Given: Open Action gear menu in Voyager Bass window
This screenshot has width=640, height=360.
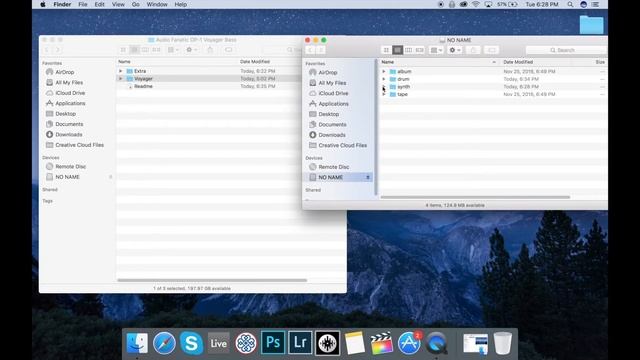Looking at the screenshot, I should tap(191, 50).
